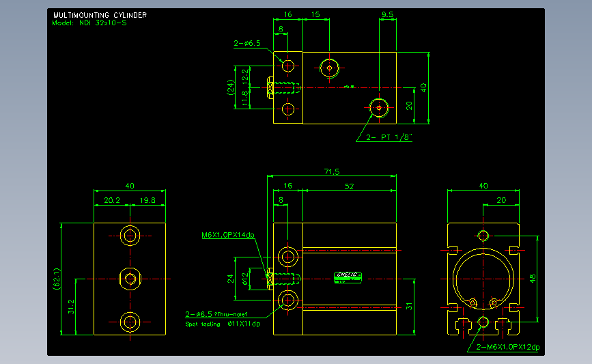Viewport: 592px width, 364px height.
Task: Click the (24) reference dimension
Action: click(231, 87)
